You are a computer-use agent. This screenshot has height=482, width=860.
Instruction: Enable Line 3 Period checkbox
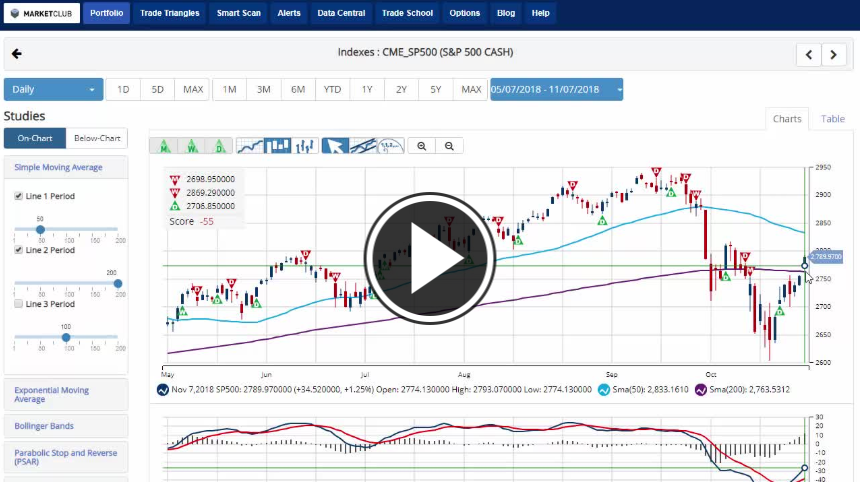coord(18,304)
